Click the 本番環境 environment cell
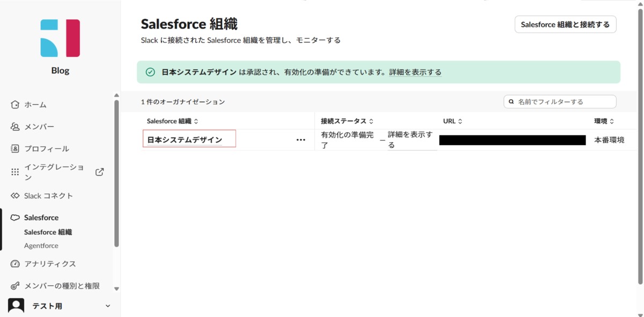 [609, 140]
